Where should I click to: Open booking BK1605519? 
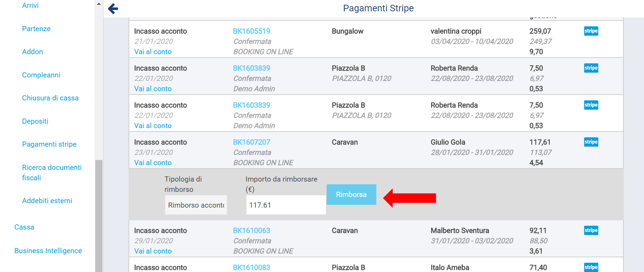click(x=251, y=31)
